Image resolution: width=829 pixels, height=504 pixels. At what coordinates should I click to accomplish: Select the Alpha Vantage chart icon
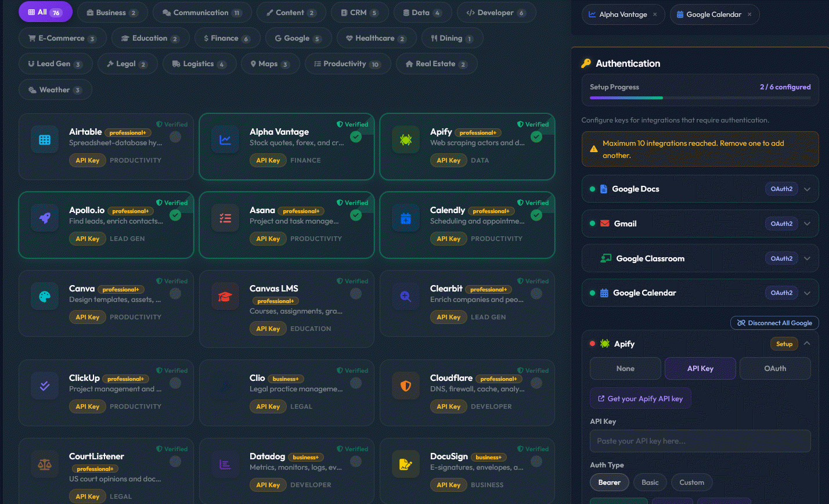[x=225, y=139]
